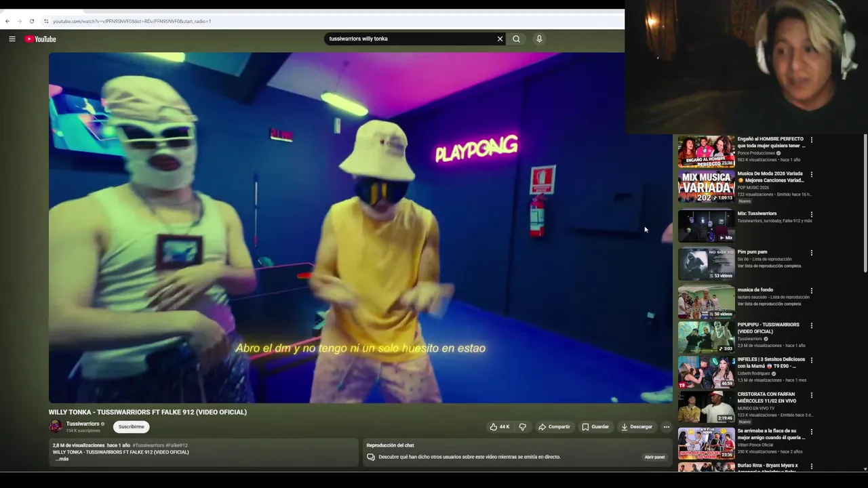Click the chat replay speech bubble icon
The height and width of the screenshot is (488, 868).
coord(371,457)
